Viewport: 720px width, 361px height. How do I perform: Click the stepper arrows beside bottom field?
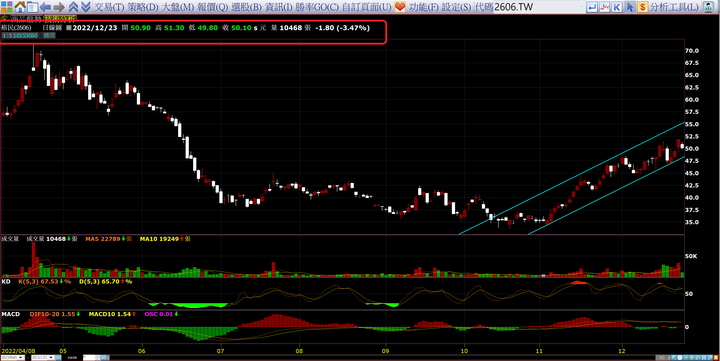97,357
